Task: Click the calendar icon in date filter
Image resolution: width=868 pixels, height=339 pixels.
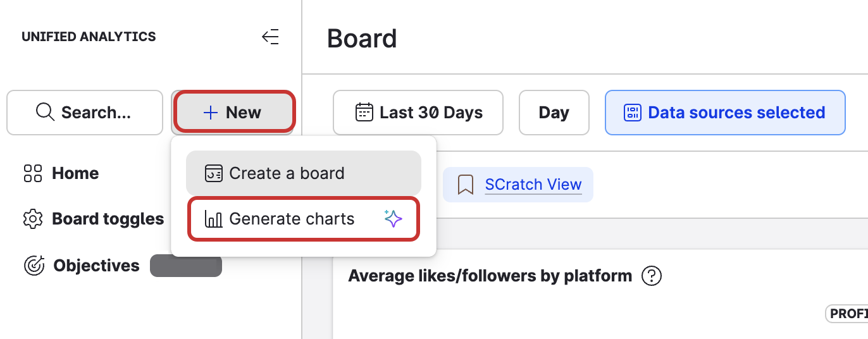Action: coord(364,113)
